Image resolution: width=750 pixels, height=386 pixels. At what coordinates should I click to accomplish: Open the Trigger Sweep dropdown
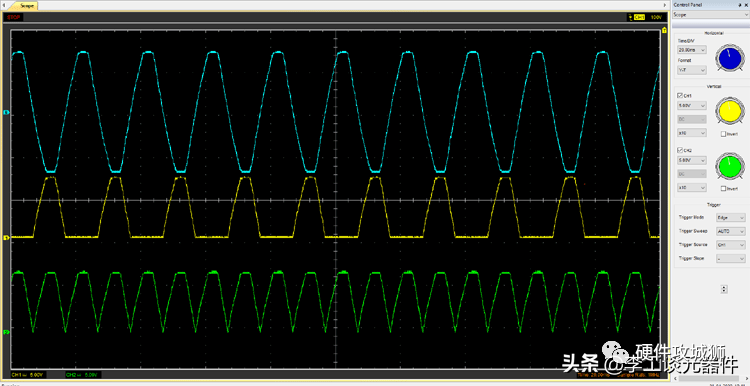click(730, 231)
